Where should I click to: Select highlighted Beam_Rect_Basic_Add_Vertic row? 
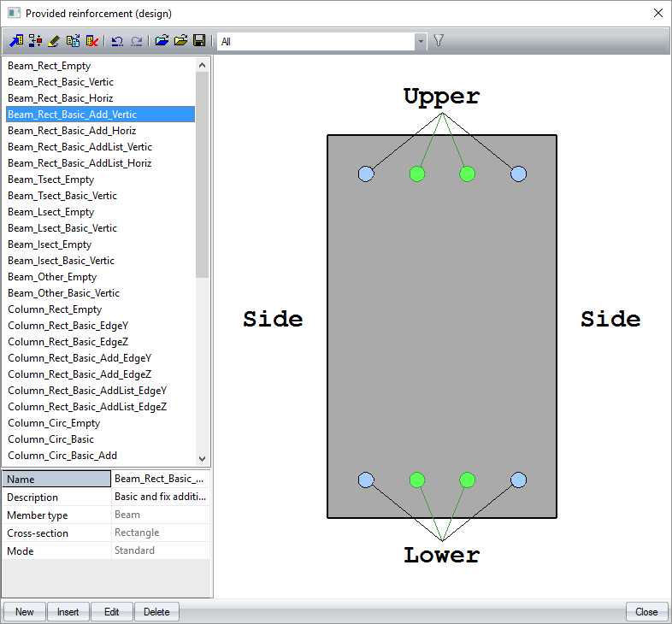tap(101, 115)
